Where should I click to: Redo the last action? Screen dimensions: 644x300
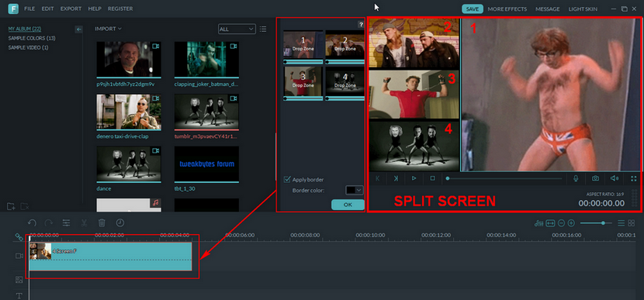[x=49, y=222]
